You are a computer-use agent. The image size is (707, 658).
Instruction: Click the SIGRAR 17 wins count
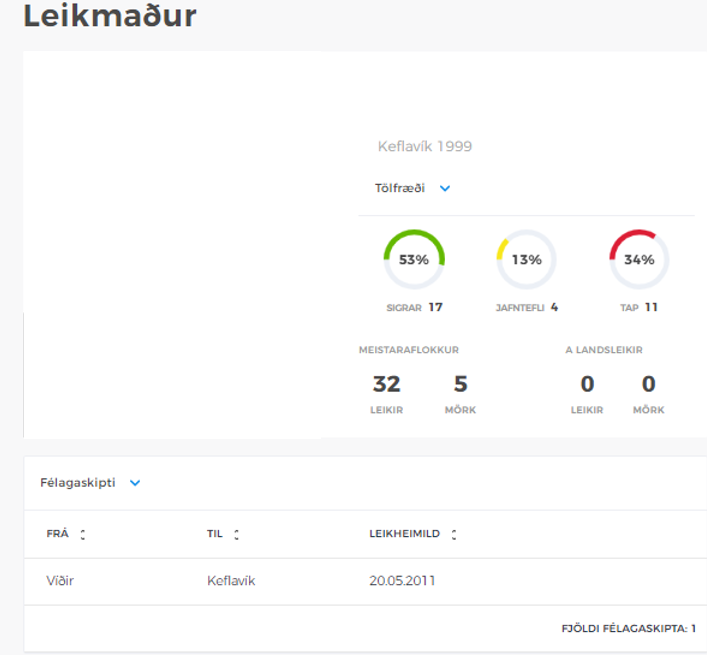point(414,308)
